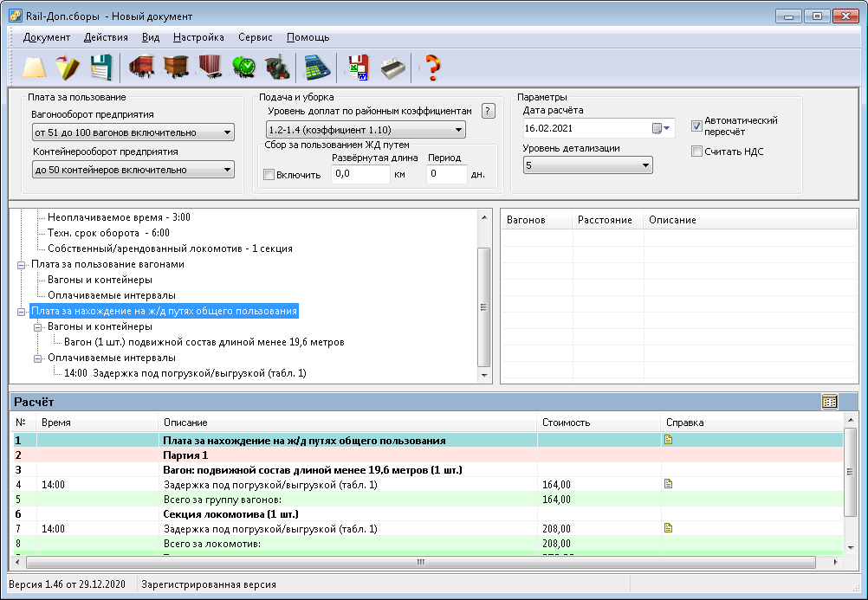Click the Справка column header
The width and height of the screenshot is (868, 600).
[752, 423]
